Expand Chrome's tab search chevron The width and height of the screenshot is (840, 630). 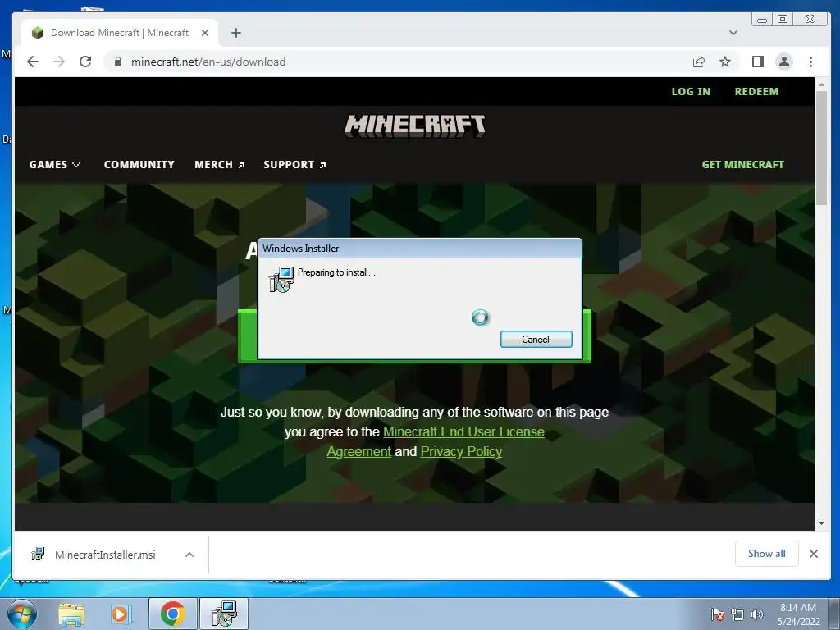(733, 33)
